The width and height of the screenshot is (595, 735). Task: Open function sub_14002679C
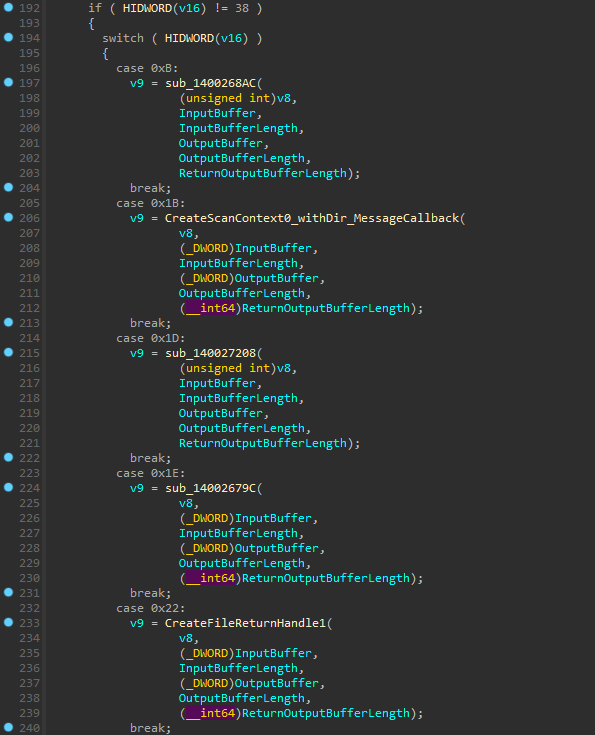pyautogui.click(x=211, y=488)
